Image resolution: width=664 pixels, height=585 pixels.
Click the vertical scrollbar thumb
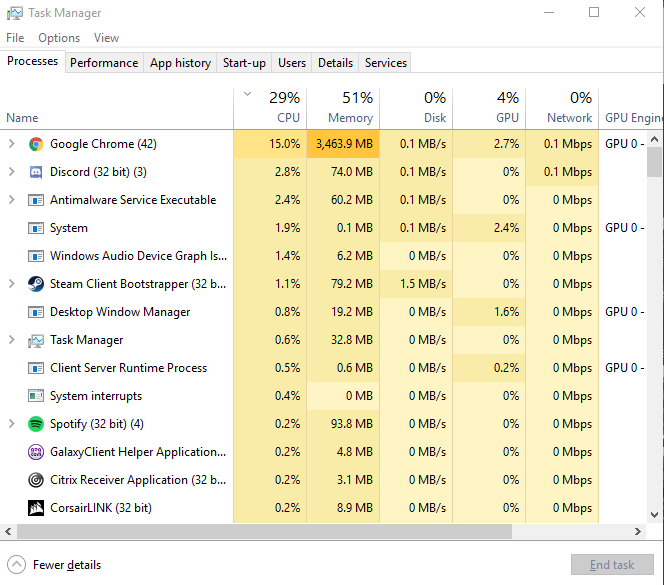[x=655, y=162]
